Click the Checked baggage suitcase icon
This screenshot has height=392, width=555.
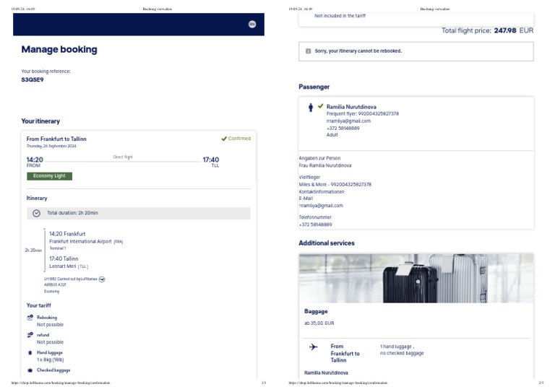tap(30, 370)
